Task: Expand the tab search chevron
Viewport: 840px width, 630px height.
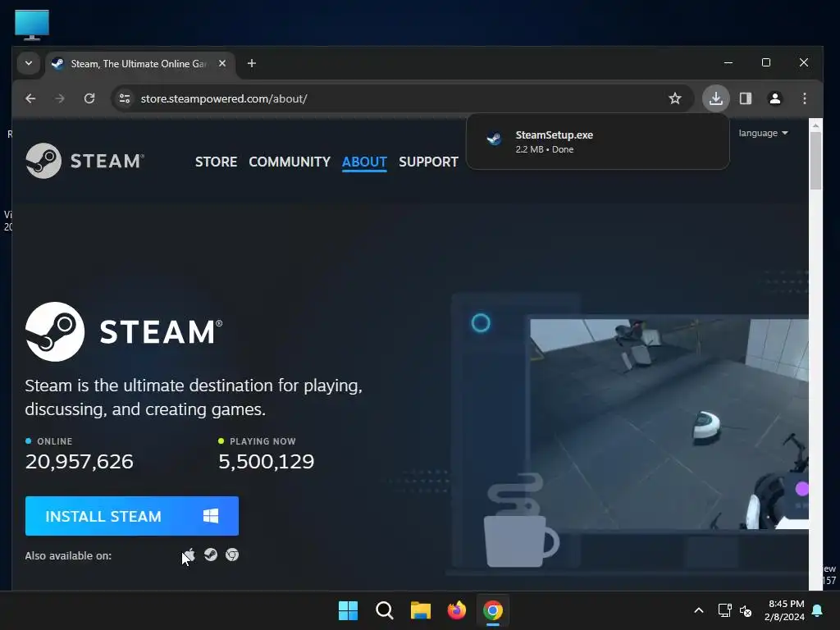Action: click(x=29, y=63)
